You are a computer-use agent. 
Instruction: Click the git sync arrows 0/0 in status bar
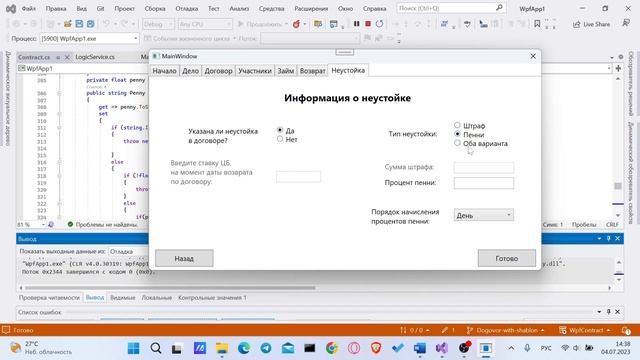[x=414, y=330]
